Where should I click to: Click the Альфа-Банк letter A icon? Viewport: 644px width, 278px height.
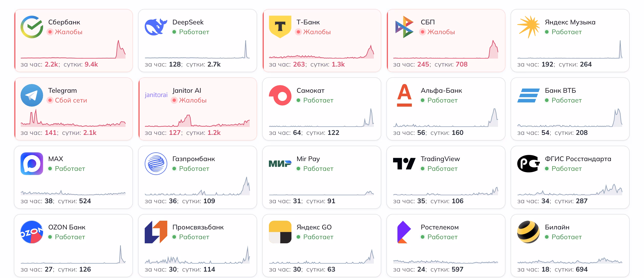[x=404, y=95]
